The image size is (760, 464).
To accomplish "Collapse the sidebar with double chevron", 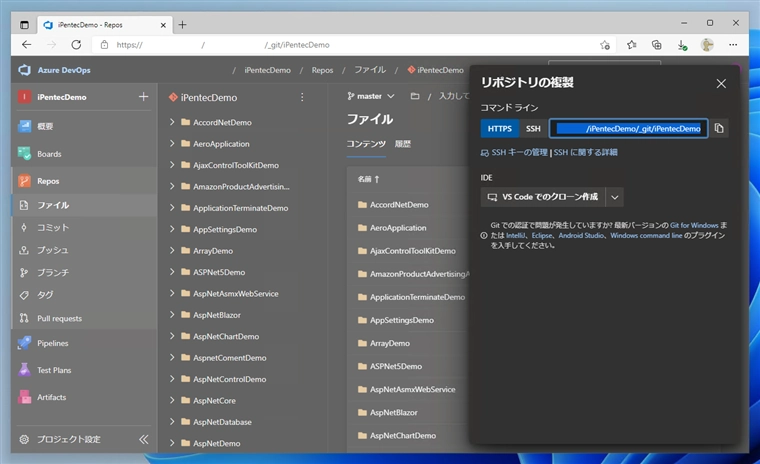I will coord(143,439).
